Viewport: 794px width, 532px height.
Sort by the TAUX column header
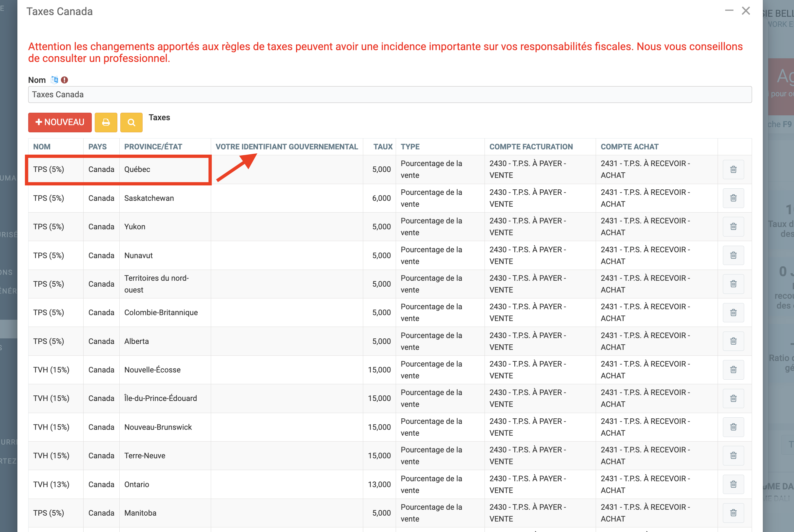click(383, 147)
